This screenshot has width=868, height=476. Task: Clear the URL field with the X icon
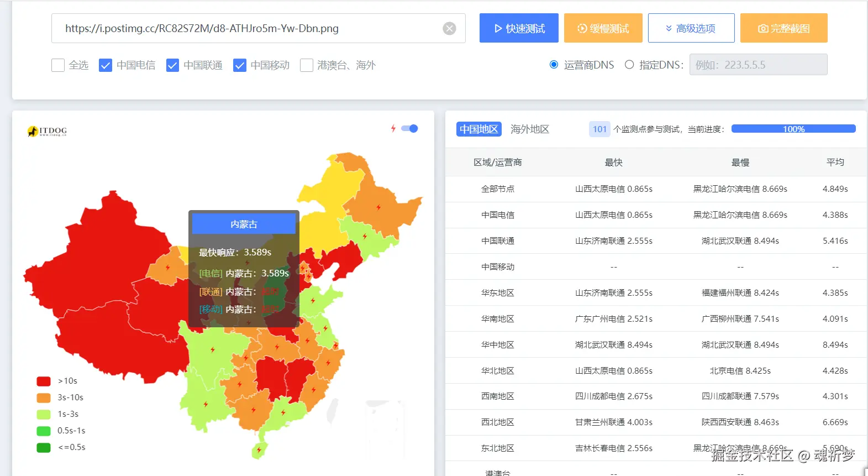[450, 28]
